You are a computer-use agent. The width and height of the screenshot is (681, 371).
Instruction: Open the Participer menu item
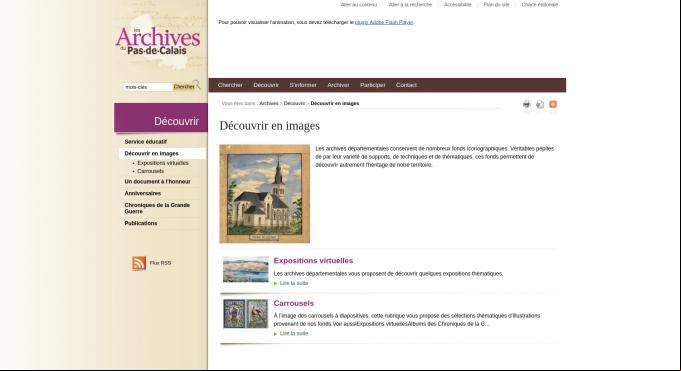373,85
